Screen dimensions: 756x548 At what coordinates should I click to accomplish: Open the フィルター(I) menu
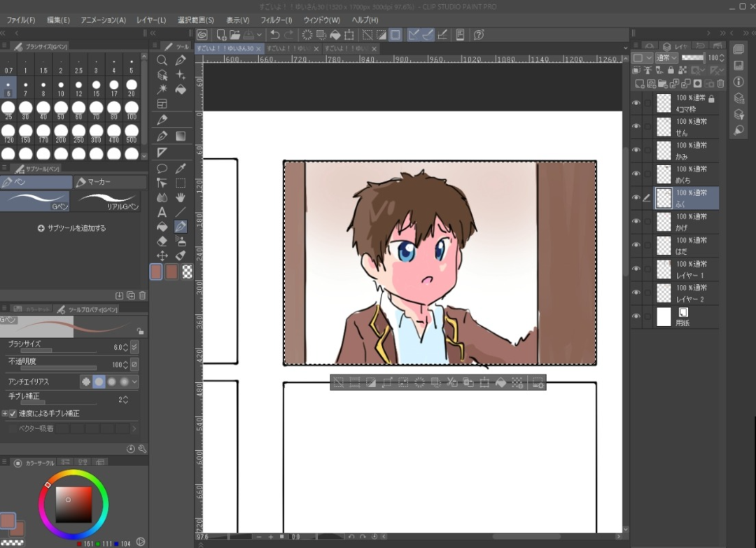point(276,20)
